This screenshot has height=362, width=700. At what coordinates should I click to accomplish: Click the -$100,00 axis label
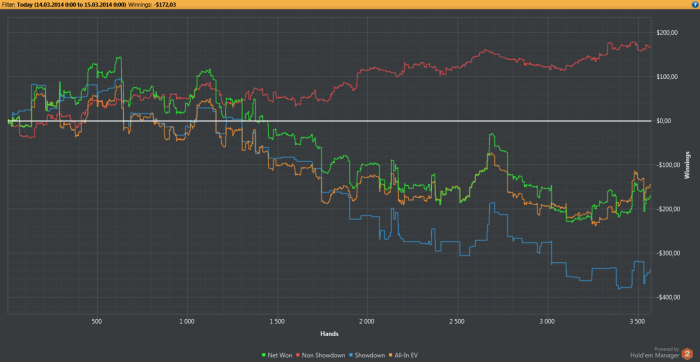click(669, 165)
